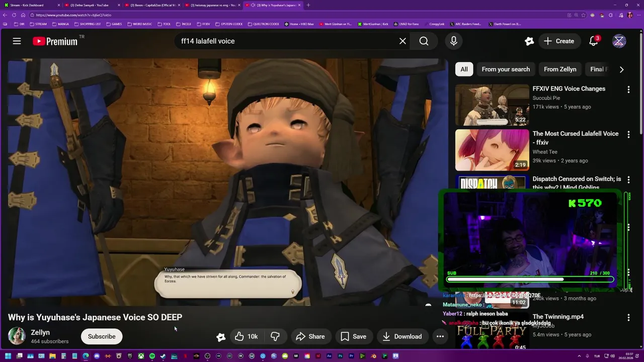This screenshot has width=644, height=362.
Task: Open Spotify from the taskbar
Action: pos(152,356)
